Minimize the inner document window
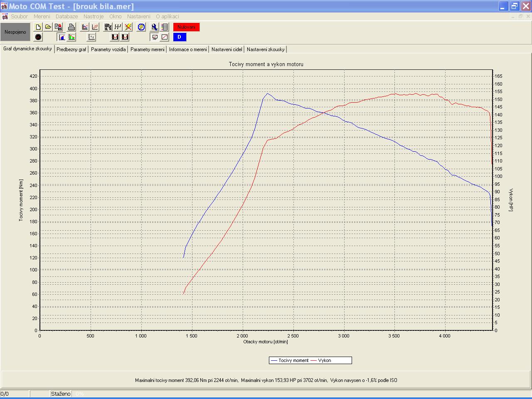 click(x=512, y=17)
